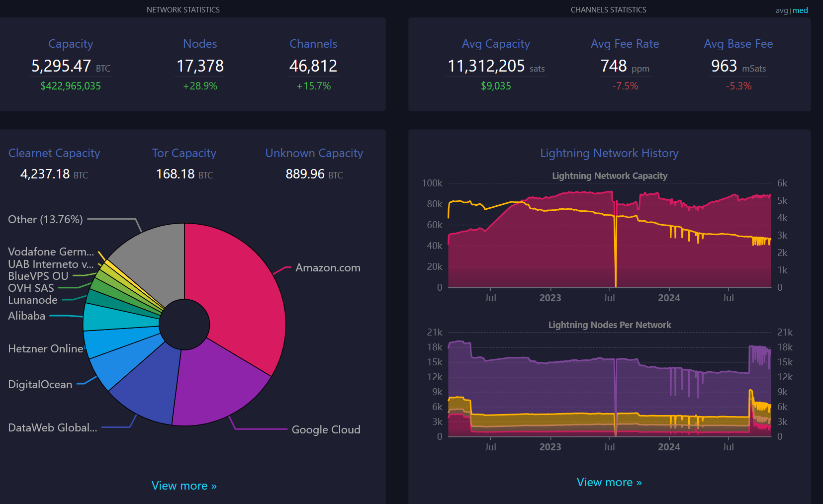Click the Capacity value 5,295.47 BTC

point(71,66)
